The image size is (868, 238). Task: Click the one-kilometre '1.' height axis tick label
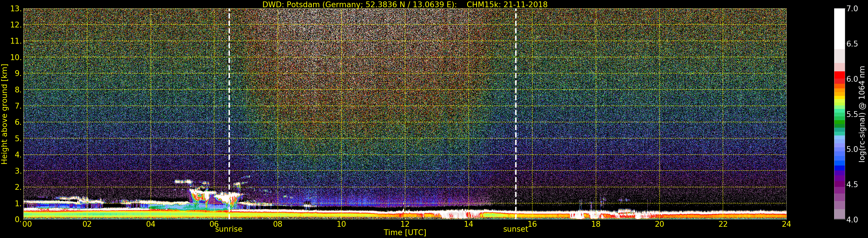point(18,203)
